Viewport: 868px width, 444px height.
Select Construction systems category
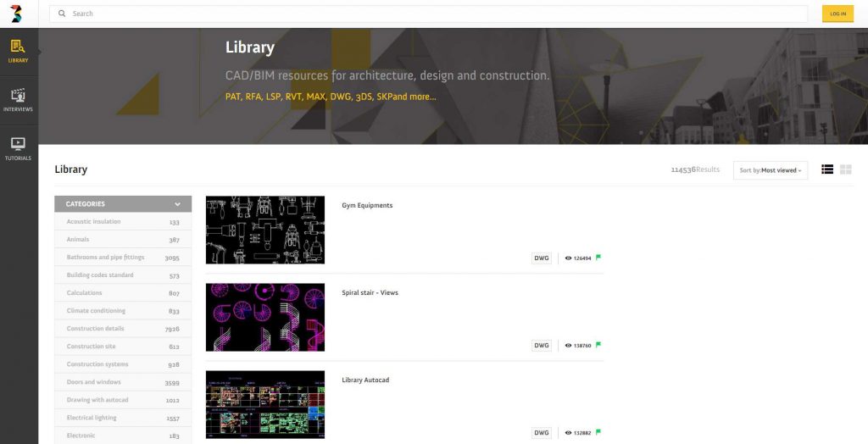point(123,364)
